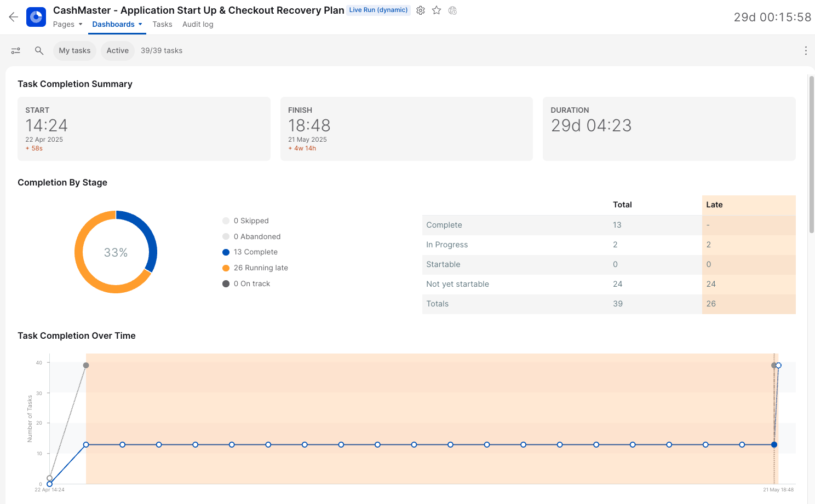Select the Startable row label

click(x=443, y=264)
